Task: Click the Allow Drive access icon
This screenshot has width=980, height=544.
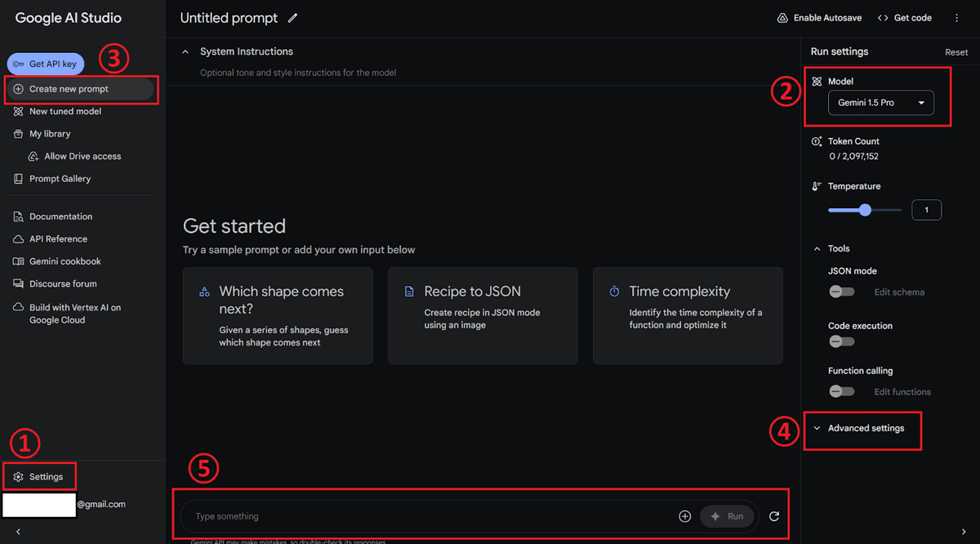Action: 33,156
